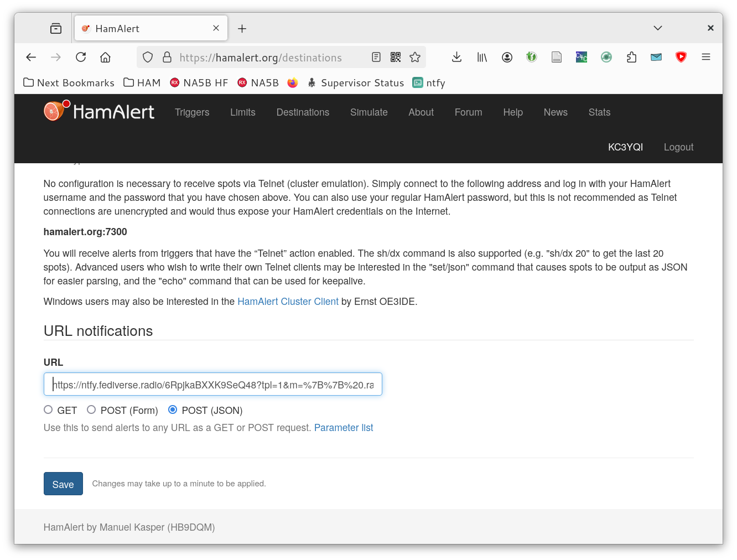Open the News page
Viewport: 737px width, 560px height.
coord(556,112)
